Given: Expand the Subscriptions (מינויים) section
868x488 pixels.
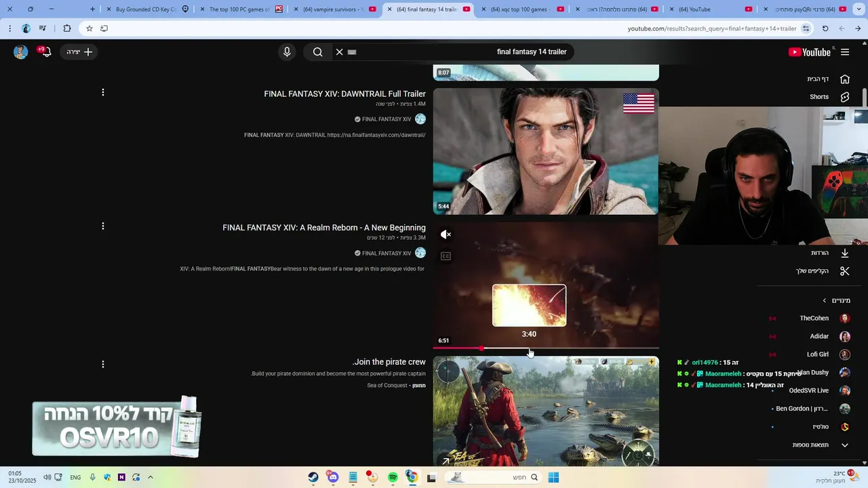Looking at the screenshot, I should point(836,300).
